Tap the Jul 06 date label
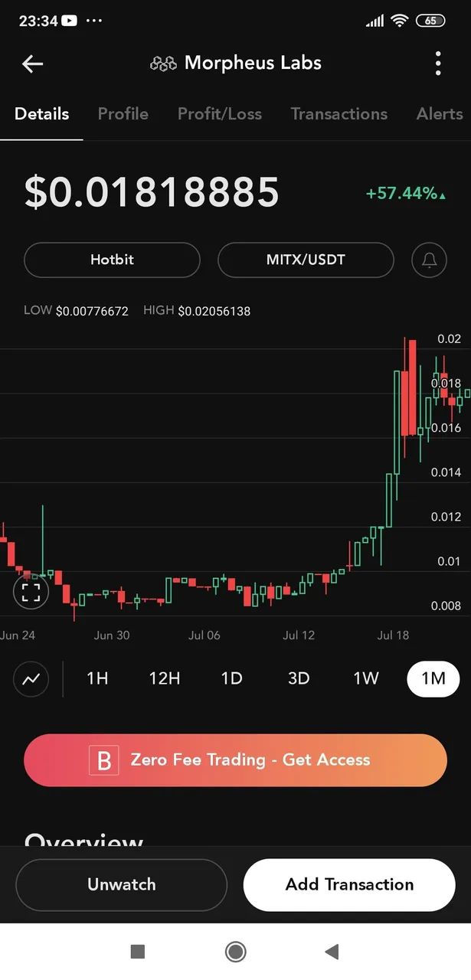This screenshot has width=471, height=980. (x=204, y=635)
